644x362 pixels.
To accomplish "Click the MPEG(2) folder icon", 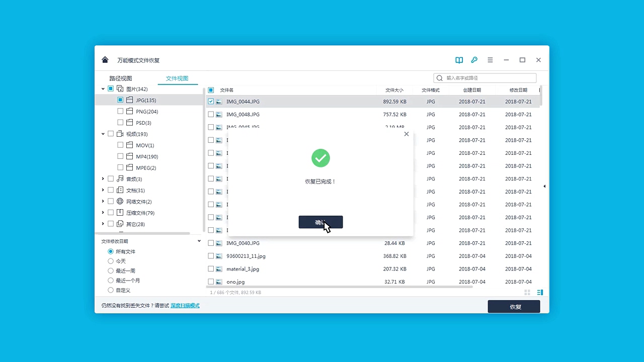I will (130, 167).
